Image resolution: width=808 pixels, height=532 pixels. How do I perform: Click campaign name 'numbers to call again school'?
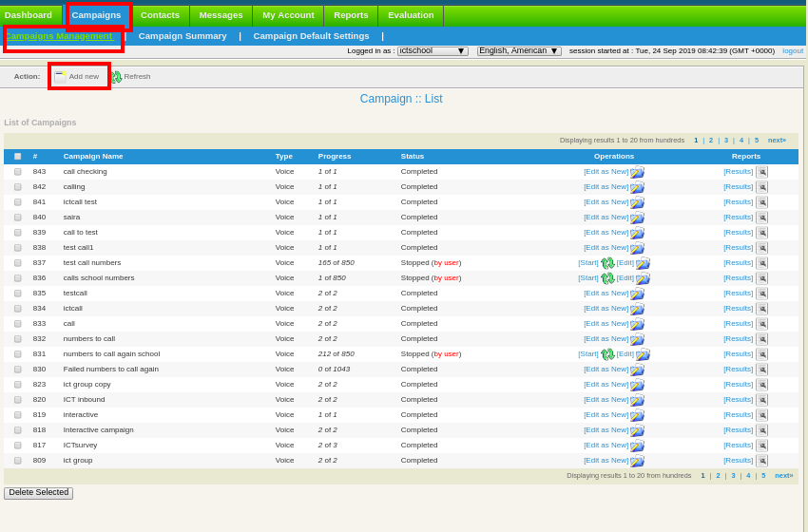click(x=111, y=353)
